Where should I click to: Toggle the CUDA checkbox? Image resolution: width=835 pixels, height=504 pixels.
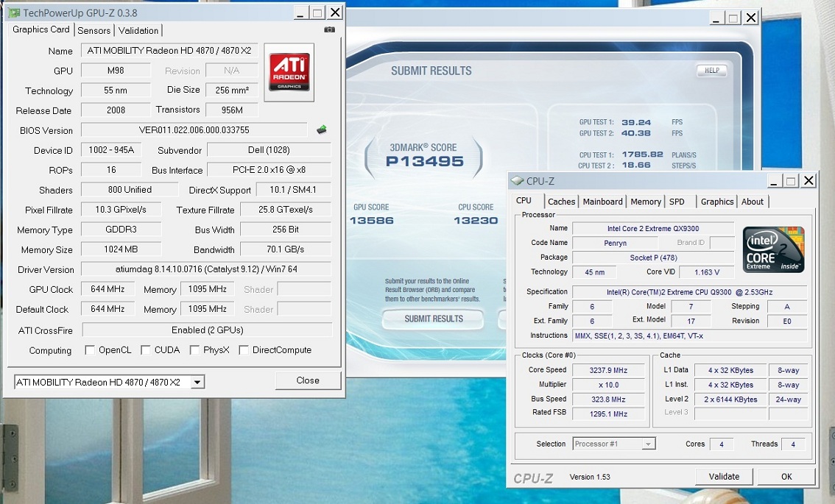[146, 350]
